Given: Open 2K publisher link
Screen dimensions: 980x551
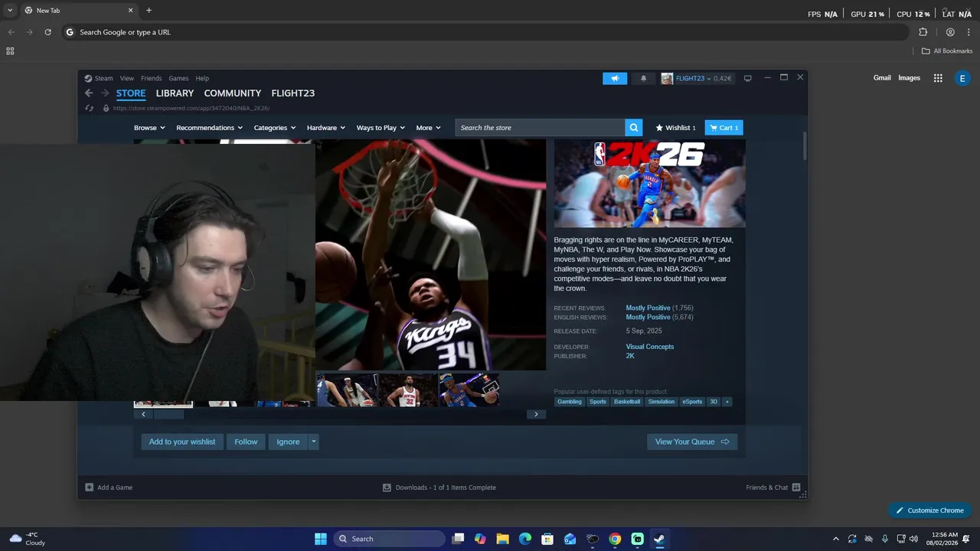Looking at the screenshot, I should click(630, 356).
